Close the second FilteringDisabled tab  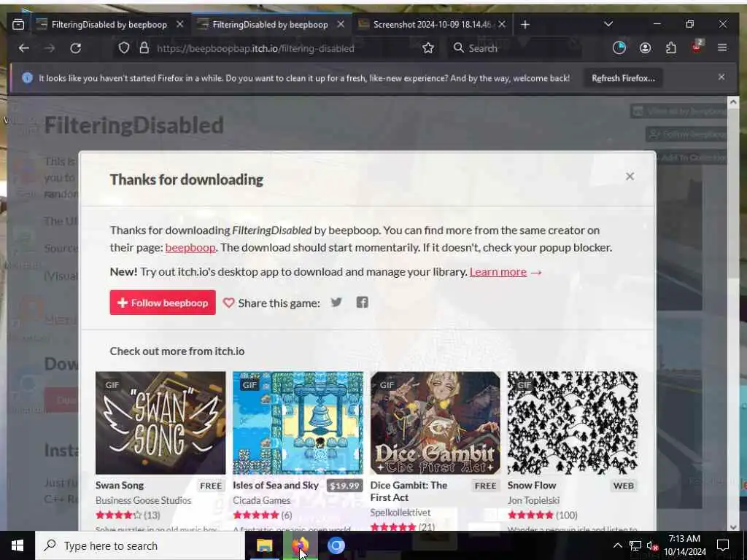pos(341,24)
